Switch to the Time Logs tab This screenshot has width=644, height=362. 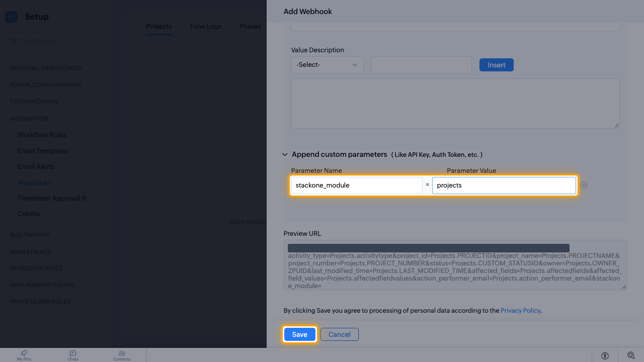pos(205,26)
